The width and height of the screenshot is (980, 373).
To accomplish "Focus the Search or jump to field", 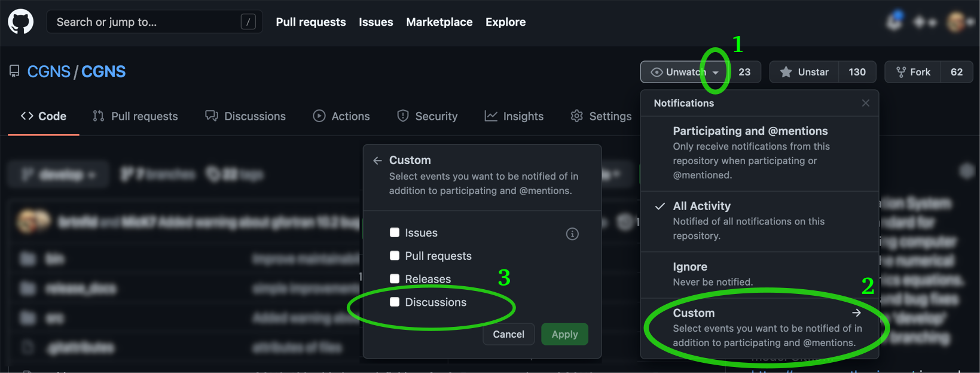I will (x=154, y=22).
